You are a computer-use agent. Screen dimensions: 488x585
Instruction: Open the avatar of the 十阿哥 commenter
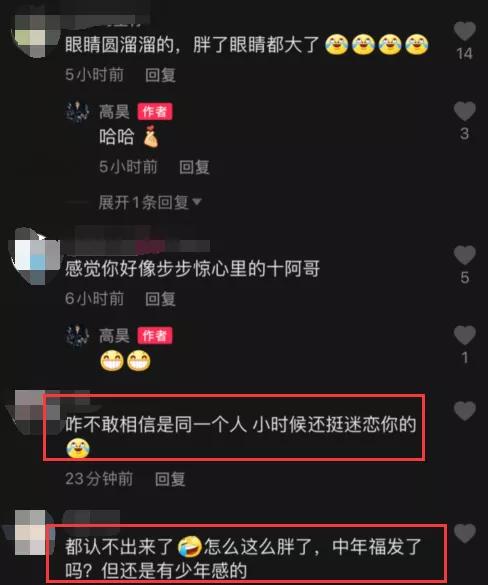click(x=34, y=257)
